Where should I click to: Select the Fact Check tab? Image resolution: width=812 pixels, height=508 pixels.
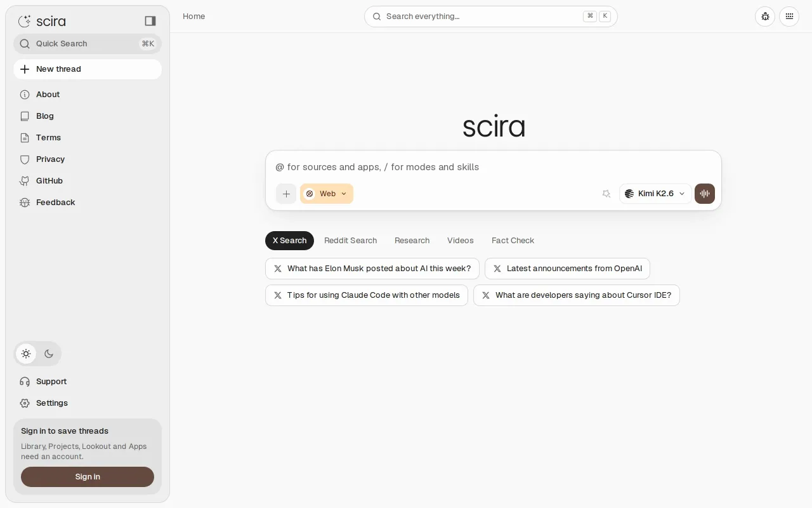(x=513, y=241)
